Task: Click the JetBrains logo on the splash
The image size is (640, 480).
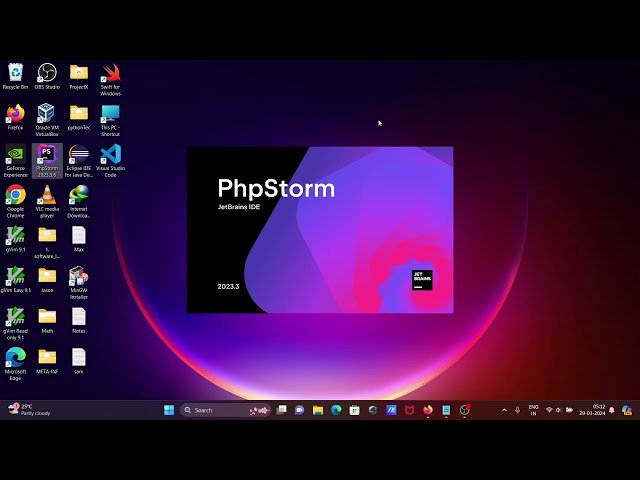Action: coord(422,280)
